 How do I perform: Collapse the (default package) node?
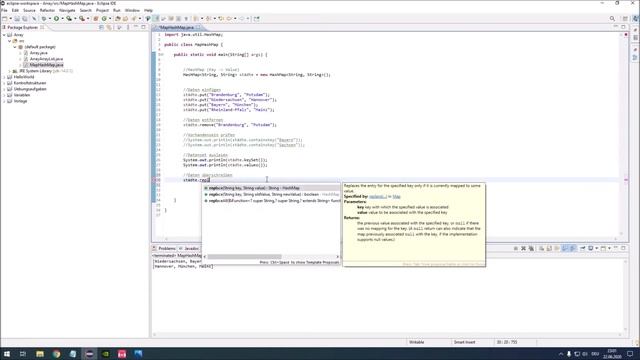[x=15, y=47]
